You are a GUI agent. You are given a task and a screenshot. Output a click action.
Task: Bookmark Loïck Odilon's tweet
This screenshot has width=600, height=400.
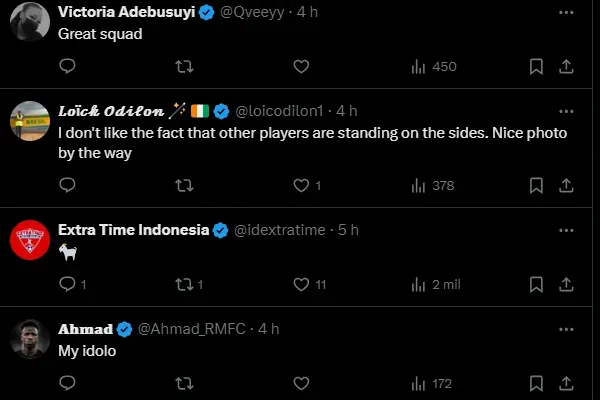click(x=536, y=185)
